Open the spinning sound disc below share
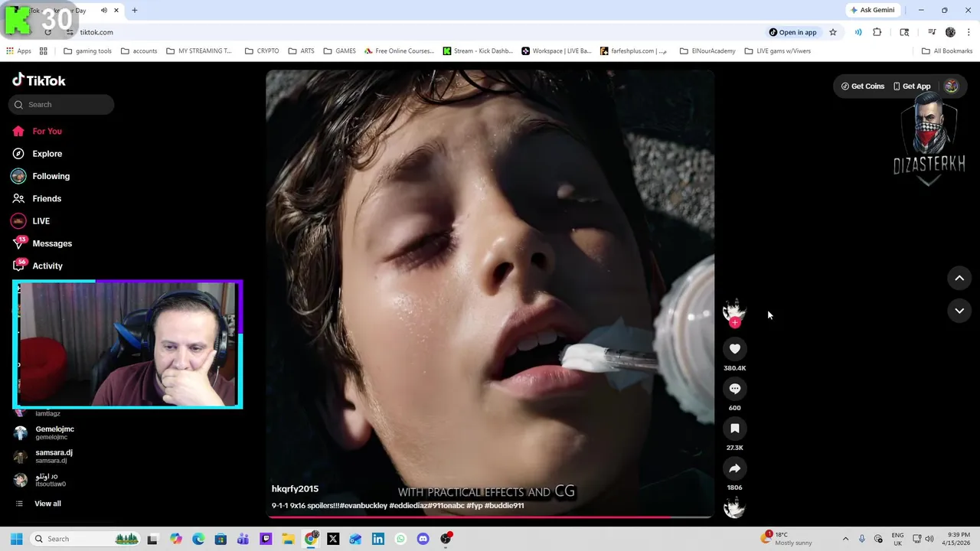Image resolution: width=980 pixels, height=551 pixels. 734,507
